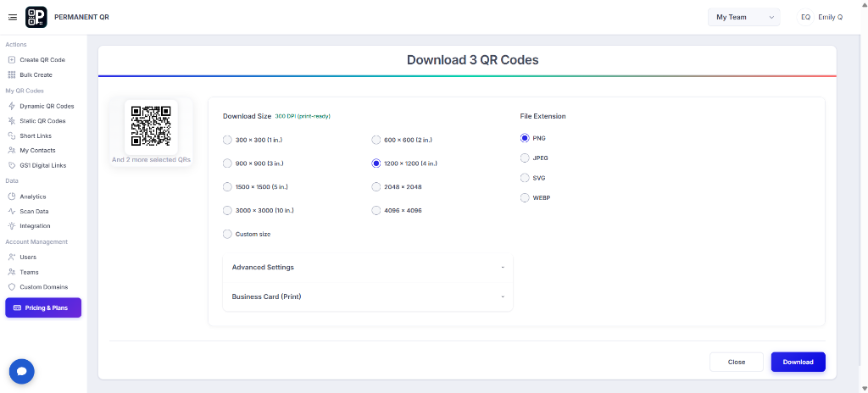Click the card icon in Pricing & Plans

pos(17,307)
